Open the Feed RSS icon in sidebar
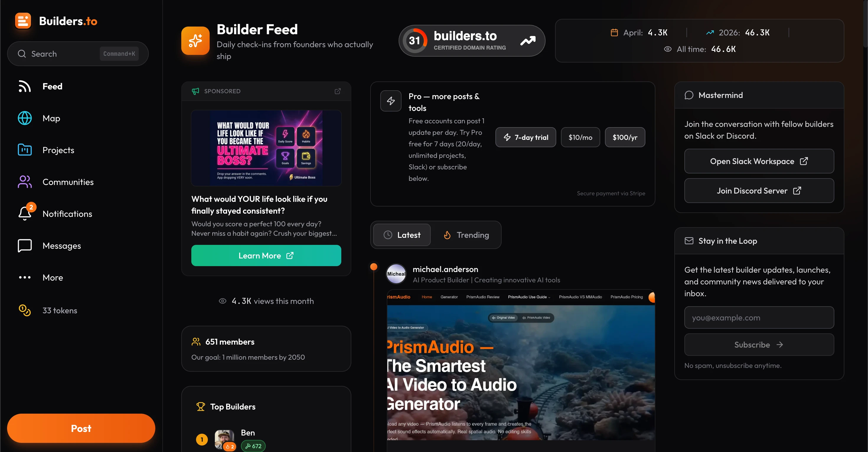868x452 pixels. click(25, 86)
